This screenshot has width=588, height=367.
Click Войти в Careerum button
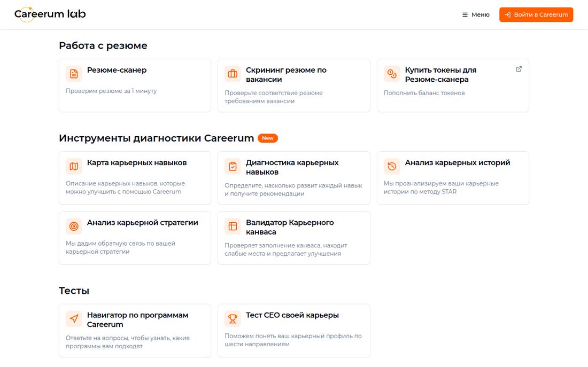click(536, 14)
